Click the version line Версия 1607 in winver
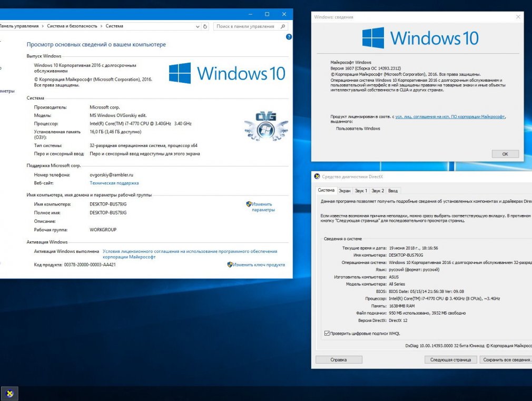Image resolution: width=532 pixels, height=401 pixels. click(366, 69)
